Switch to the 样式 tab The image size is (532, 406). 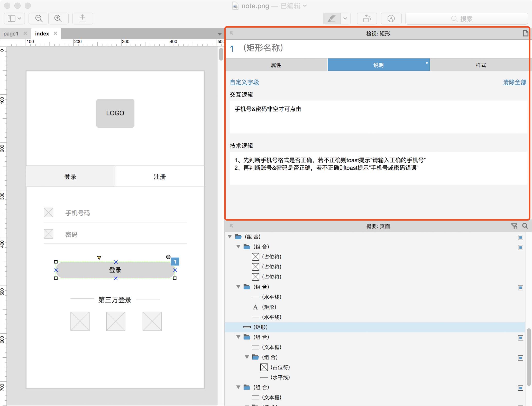pos(481,65)
